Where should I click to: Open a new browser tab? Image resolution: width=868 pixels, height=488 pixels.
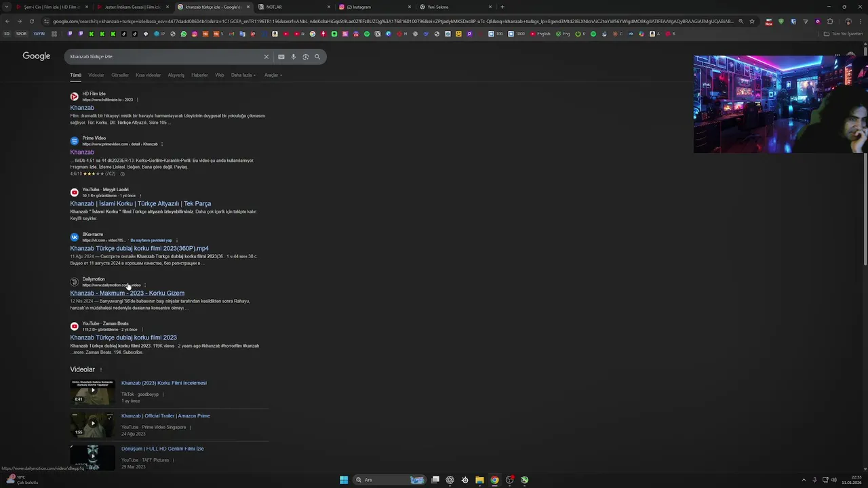(x=502, y=7)
